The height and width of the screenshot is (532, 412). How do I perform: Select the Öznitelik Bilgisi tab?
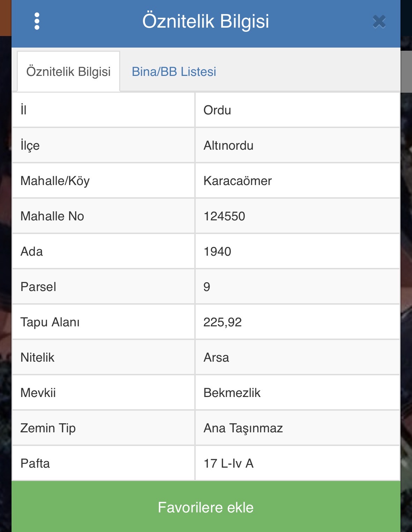tap(68, 72)
